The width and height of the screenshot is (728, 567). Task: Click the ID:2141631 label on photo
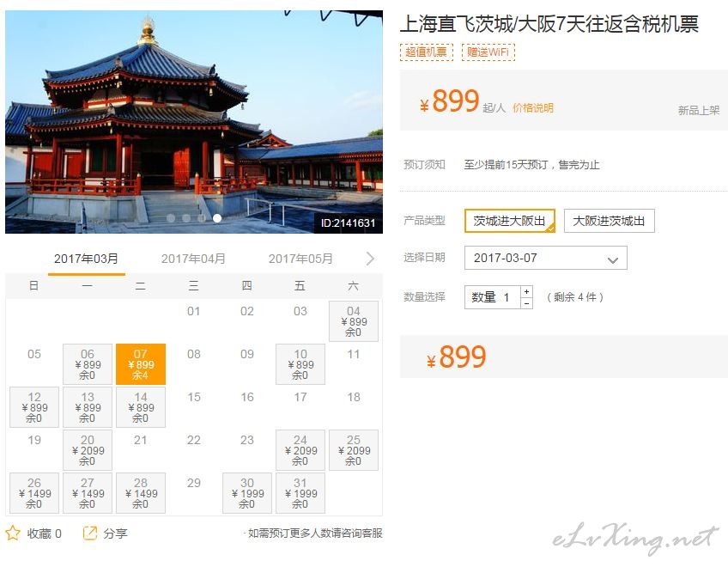coord(349,223)
